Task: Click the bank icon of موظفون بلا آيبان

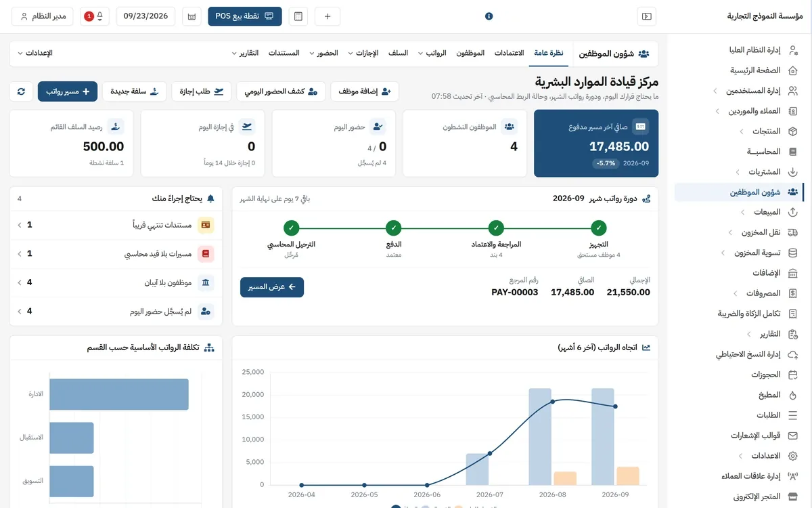Action: (x=206, y=282)
